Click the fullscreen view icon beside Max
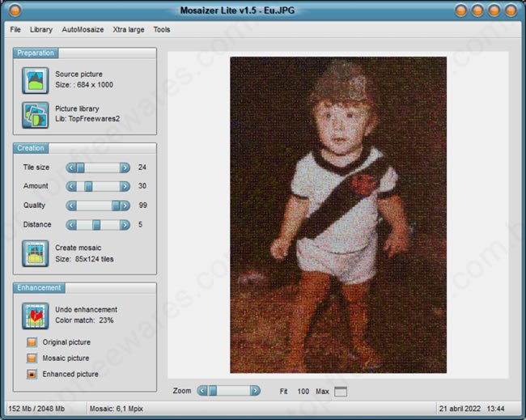The image size is (526, 420). coord(340,392)
